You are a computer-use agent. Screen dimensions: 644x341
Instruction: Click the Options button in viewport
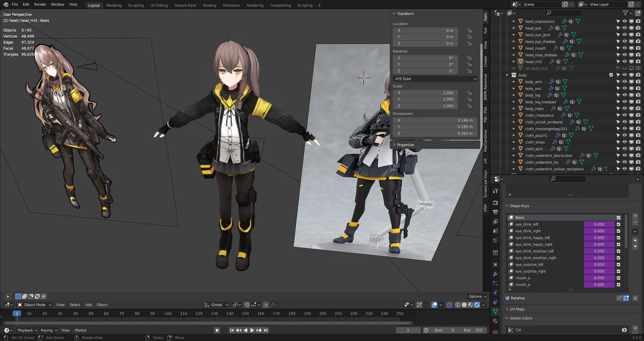click(x=477, y=296)
